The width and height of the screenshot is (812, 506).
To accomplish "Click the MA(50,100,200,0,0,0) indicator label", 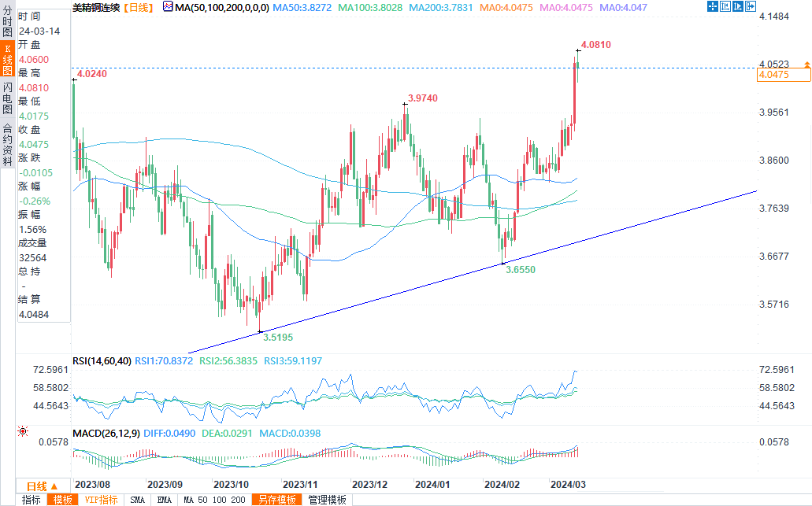I will point(222,7).
